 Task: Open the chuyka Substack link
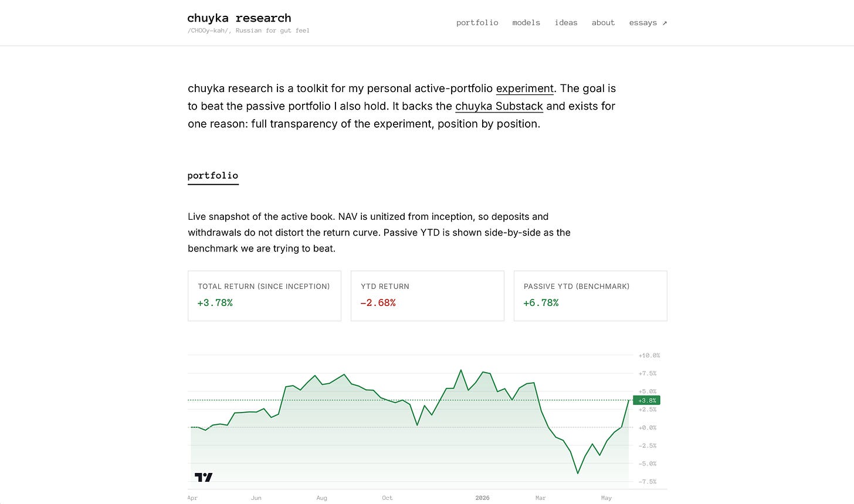(499, 106)
